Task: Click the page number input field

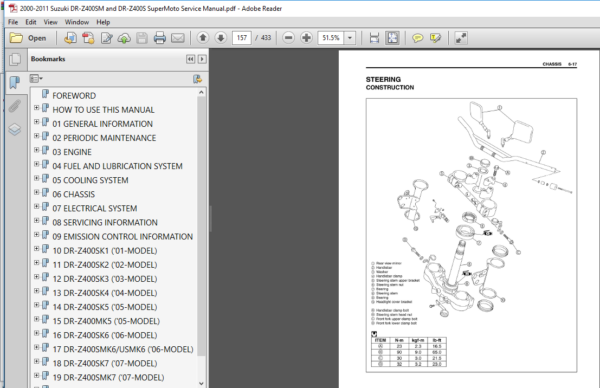Action: 242,37
